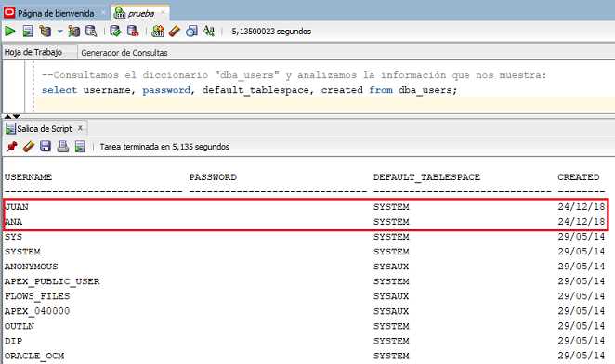Close the Salida de Script panel tab
615x364 pixels.
[80, 128]
